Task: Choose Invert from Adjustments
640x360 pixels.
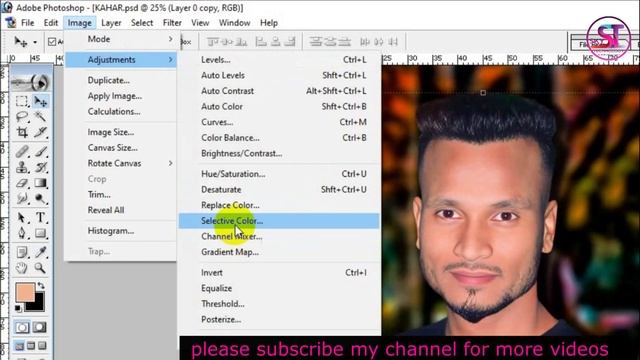Action: pyautogui.click(x=279, y=273)
